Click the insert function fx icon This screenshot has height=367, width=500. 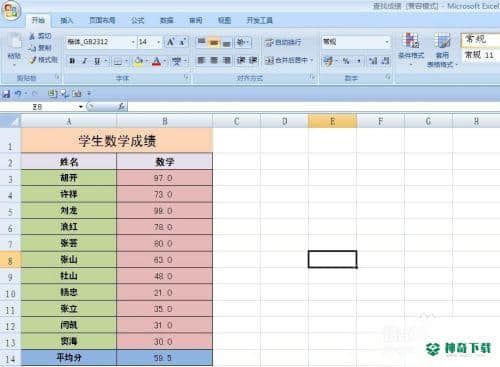[122, 106]
